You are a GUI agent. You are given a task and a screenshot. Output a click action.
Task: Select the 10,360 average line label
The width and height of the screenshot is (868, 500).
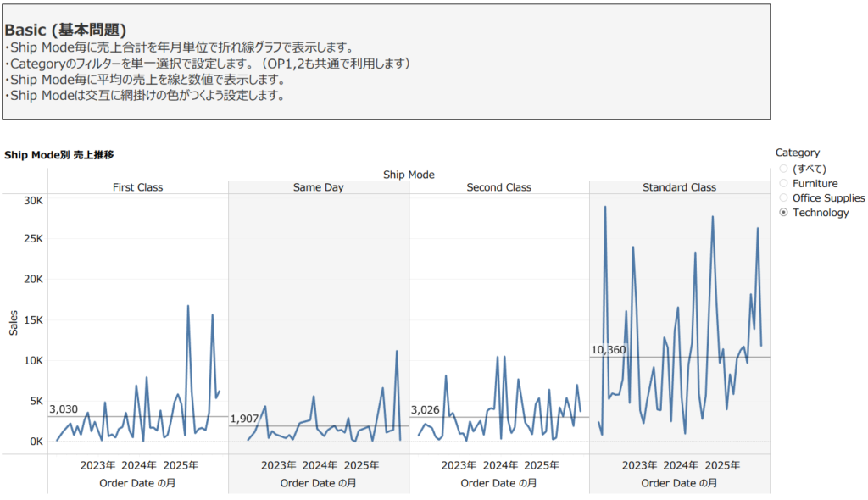(x=608, y=350)
